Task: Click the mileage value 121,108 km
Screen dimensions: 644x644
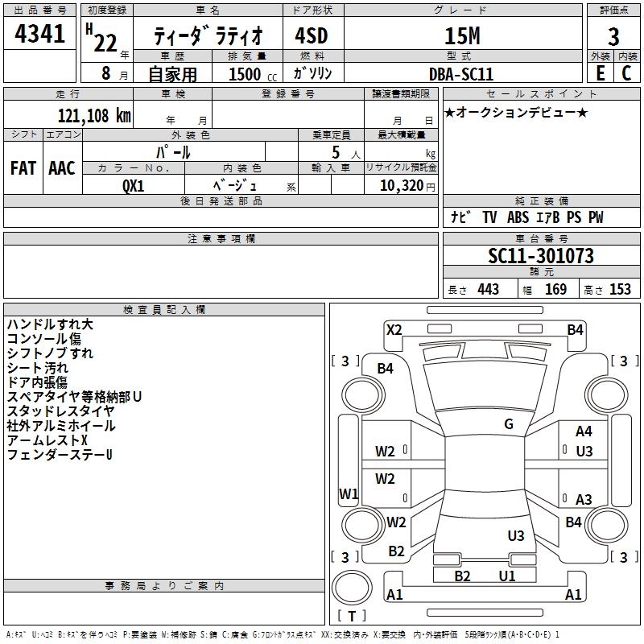Action: pos(93,115)
